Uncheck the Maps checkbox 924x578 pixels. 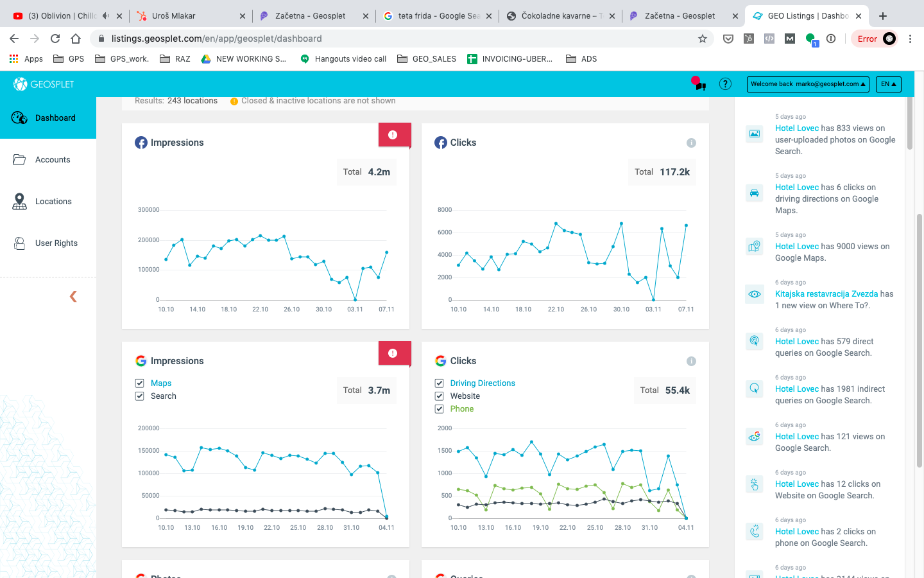(x=139, y=383)
